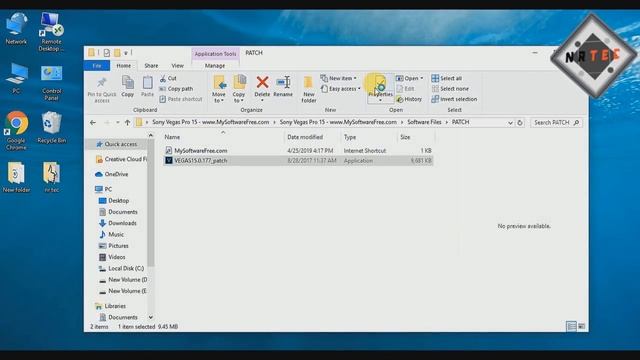Screen dimensions: 640x360
Task: Open Desktop in navigation pane
Action: point(114,201)
